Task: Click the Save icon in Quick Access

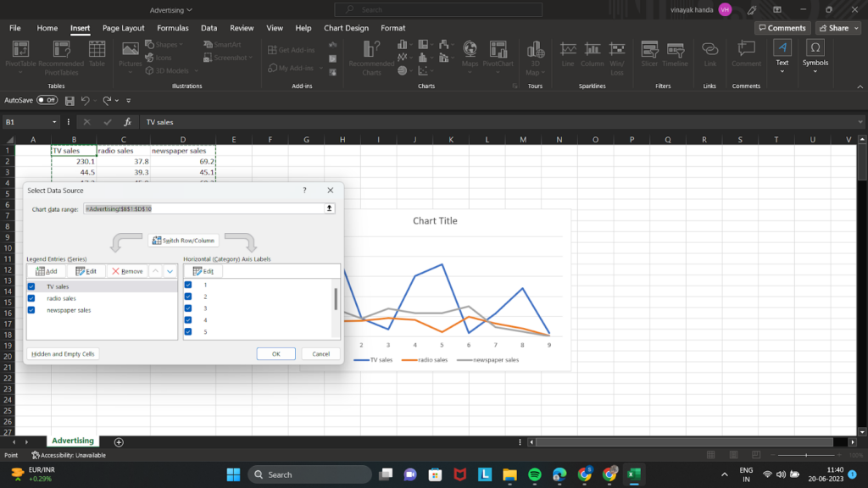Action: [x=70, y=101]
